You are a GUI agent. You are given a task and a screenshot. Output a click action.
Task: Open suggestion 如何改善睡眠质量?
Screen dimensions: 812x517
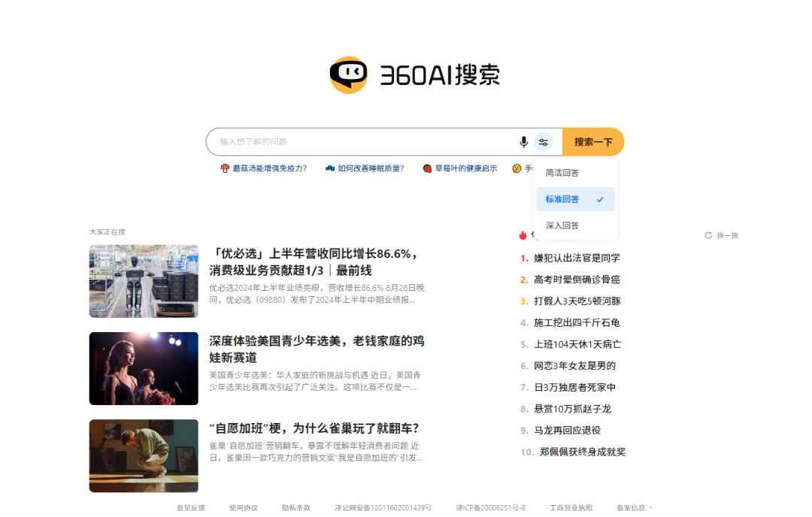point(371,169)
